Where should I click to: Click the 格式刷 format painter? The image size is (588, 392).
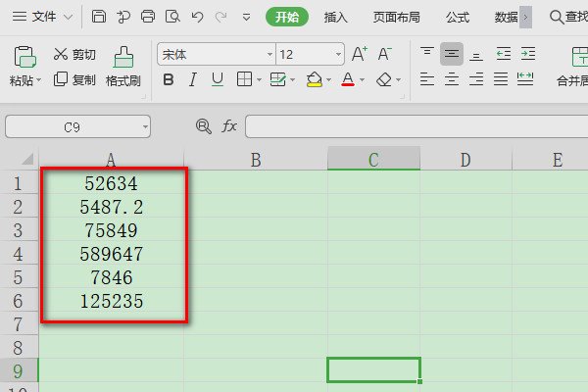123,67
